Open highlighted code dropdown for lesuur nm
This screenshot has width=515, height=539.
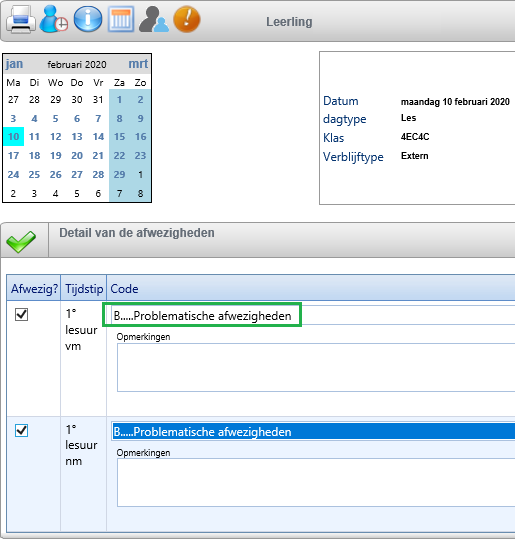point(313,431)
